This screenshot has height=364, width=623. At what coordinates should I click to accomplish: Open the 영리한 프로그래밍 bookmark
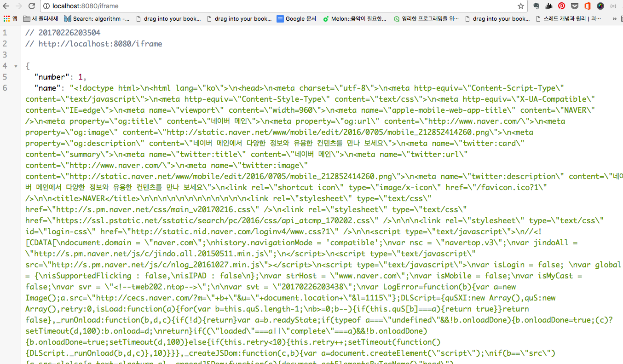427,19
